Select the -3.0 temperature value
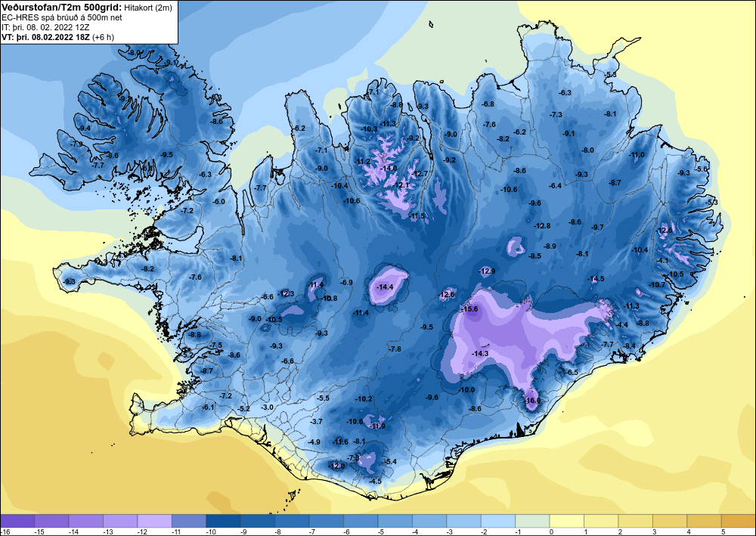Screen dimensions: 756x536 [267, 407]
